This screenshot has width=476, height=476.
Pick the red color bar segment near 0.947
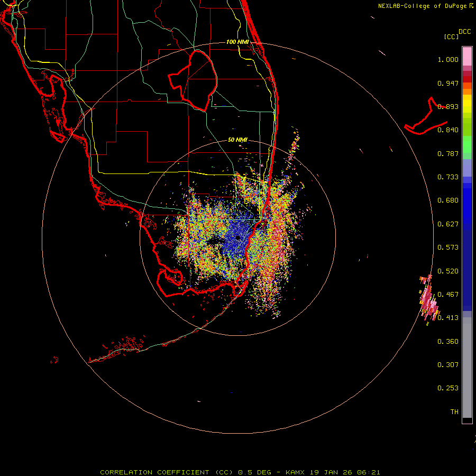click(467, 79)
